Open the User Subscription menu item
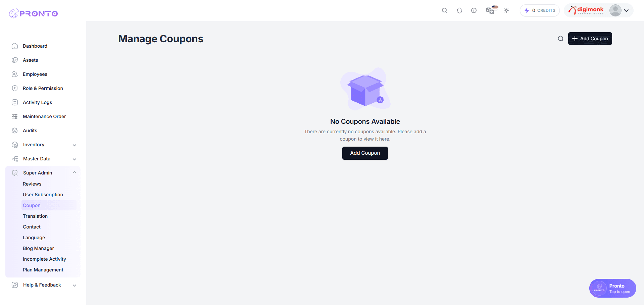This screenshot has height=305, width=644. (43, 195)
